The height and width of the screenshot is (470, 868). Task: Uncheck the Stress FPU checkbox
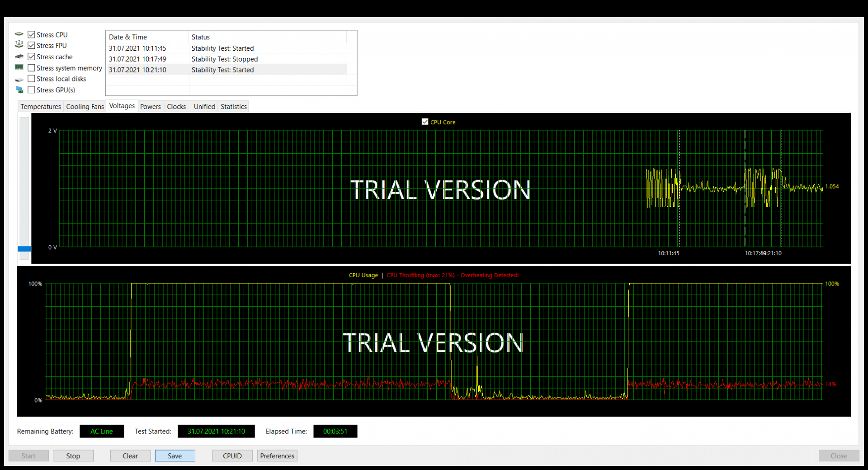31,45
